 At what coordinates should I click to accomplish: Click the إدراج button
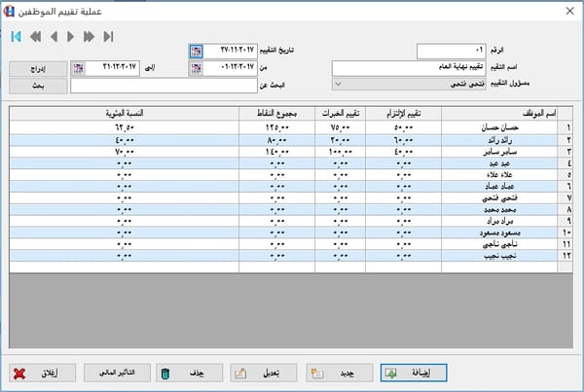tap(38, 69)
